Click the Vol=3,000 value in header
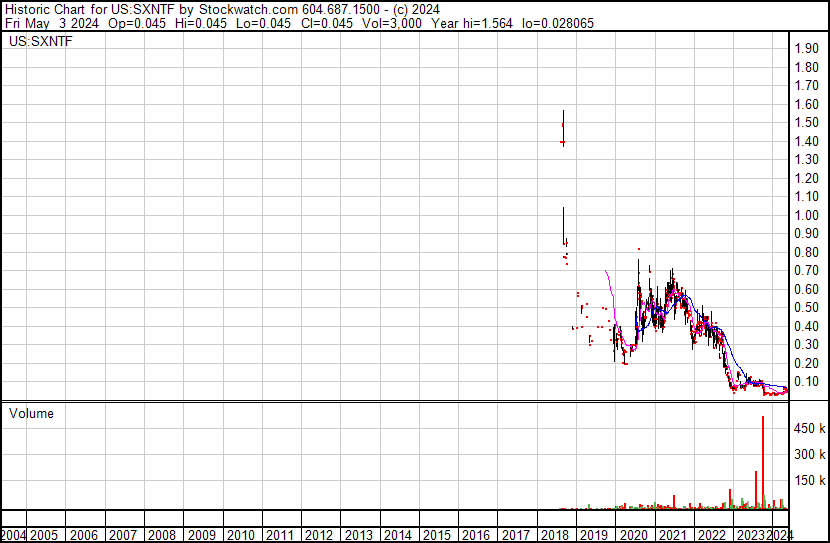The width and height of the screenshot is (830, 543). pos(392,23)
